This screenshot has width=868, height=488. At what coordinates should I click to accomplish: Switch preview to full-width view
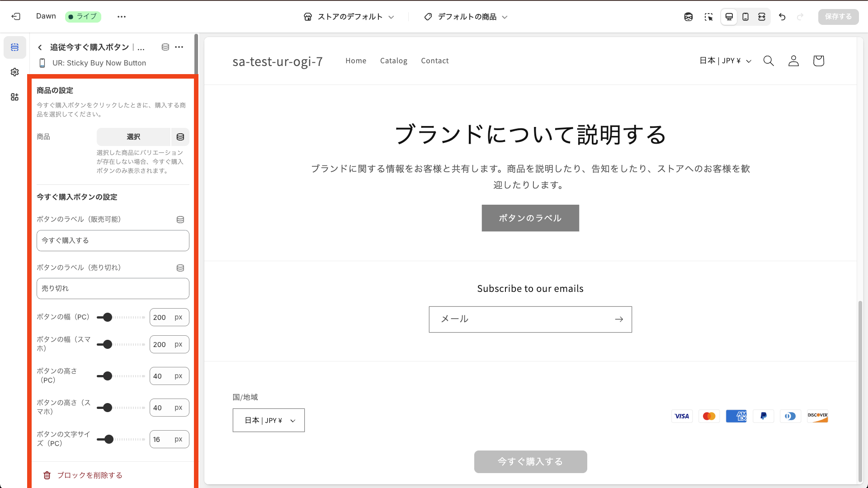pyautogui.click(x=762, y=17)
